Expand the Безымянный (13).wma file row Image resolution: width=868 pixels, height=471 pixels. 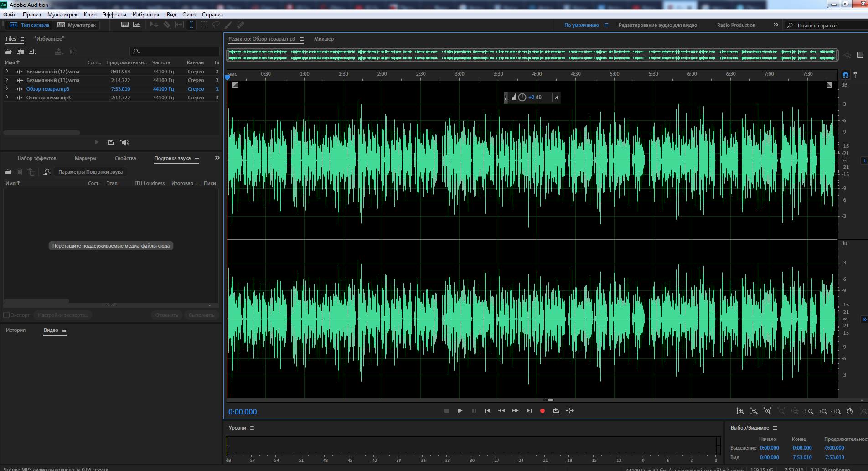pos(7,80)
